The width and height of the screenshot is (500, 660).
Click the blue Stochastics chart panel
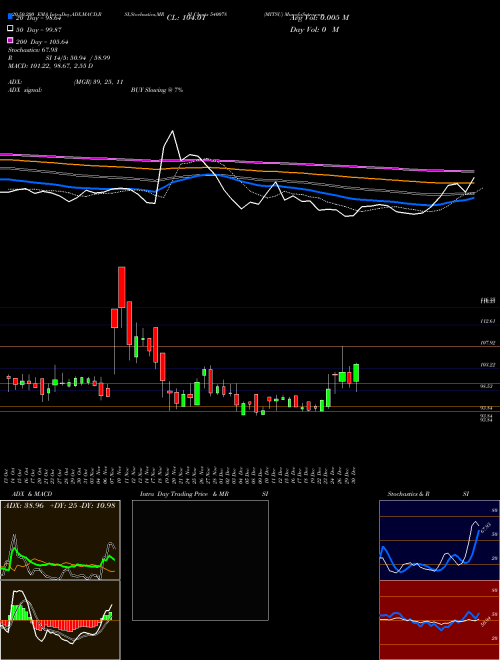[439, 540]
